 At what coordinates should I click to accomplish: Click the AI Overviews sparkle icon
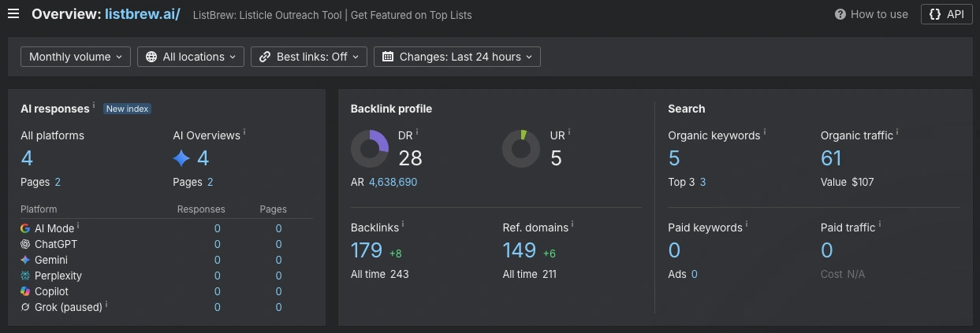[x=181, y=159]
